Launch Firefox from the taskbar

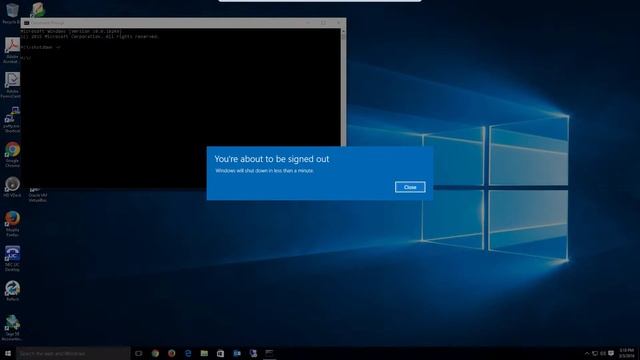click(x=171, y=353)
